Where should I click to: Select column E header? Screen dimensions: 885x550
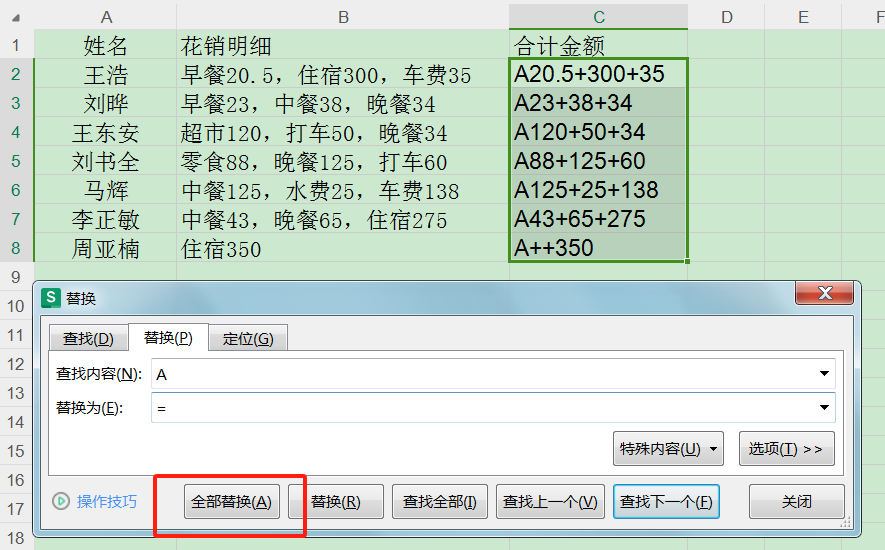coord(803,17)
